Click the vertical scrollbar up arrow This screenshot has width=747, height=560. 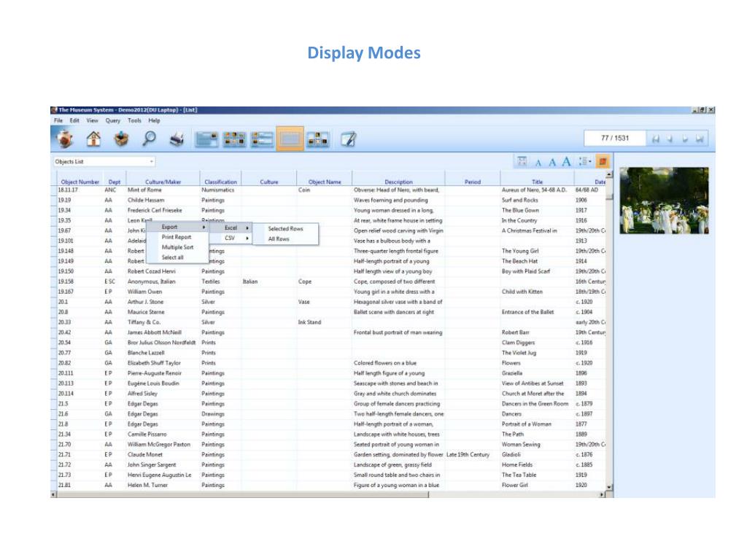point(609,175)
